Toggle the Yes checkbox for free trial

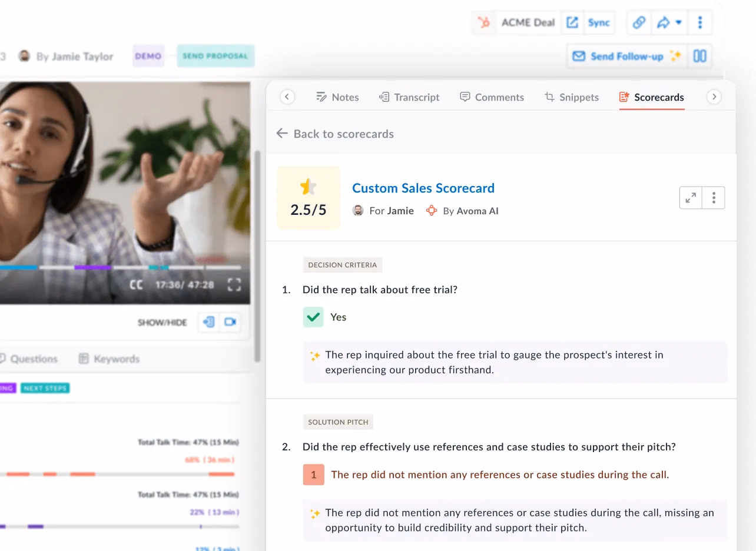click(x=313, y=317)
